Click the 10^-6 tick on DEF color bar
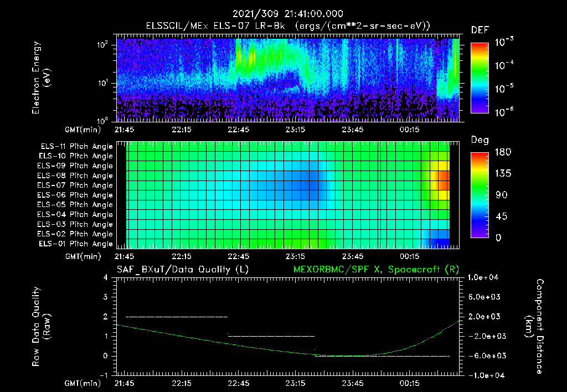Screen dimensions: 567x392 pos(504,112)
